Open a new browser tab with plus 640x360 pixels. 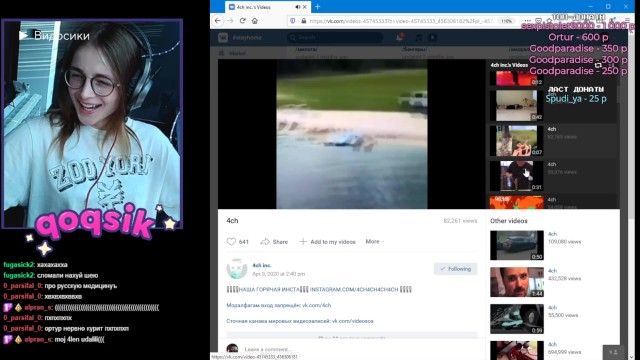[318, 7]
